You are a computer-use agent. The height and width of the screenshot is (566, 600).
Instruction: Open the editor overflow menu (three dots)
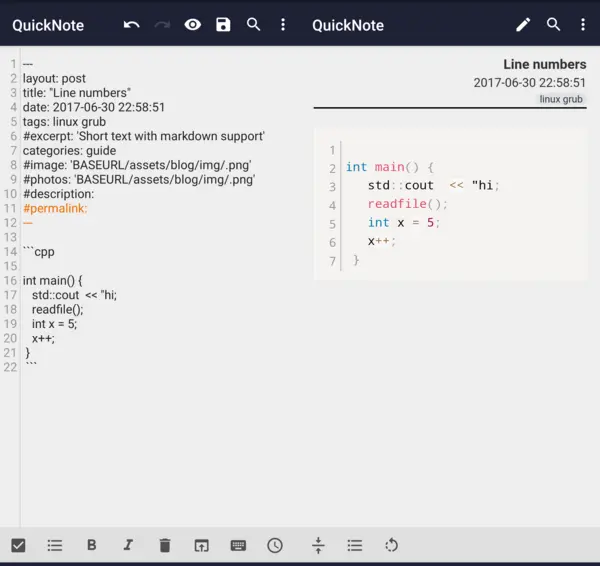283,25
